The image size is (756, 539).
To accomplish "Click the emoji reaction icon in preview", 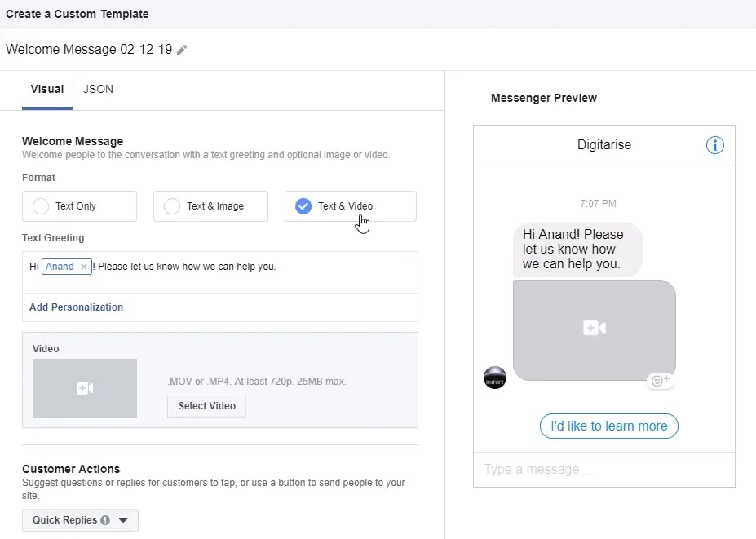I will [659, 380].
